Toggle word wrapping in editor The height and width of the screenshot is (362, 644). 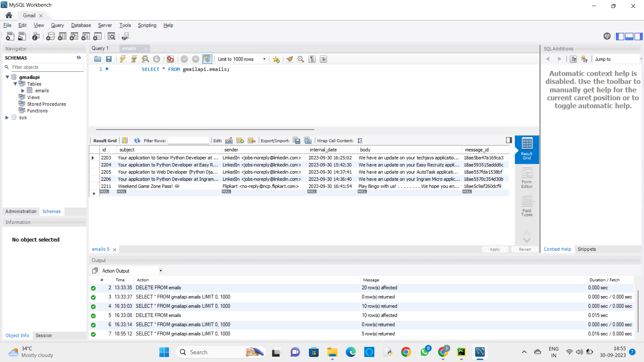[323, 59]
